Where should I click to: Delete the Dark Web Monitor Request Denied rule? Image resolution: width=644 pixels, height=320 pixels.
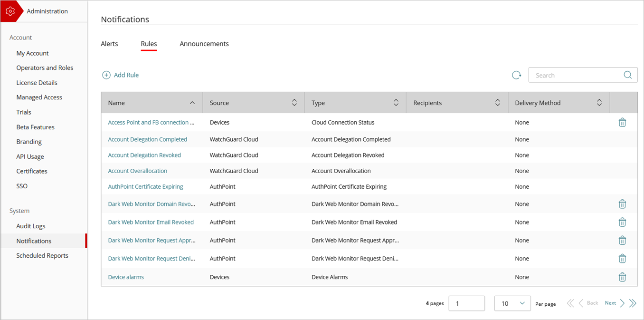coord(622,258)
